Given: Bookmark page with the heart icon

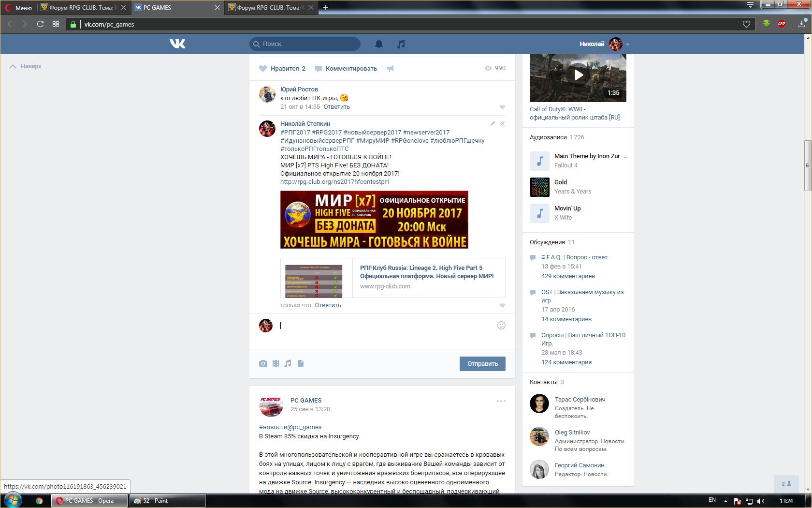Looking at the screenshot, I should pos(746,24).
